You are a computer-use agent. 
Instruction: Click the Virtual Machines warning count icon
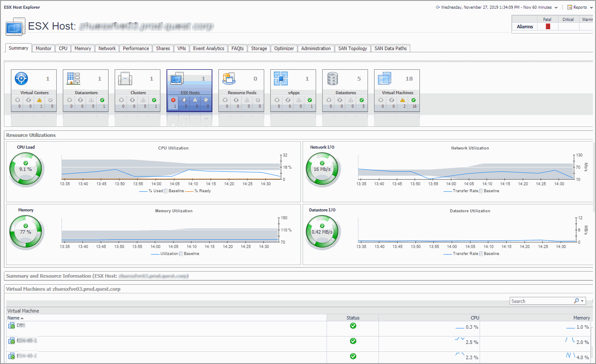tap(402, 100)
